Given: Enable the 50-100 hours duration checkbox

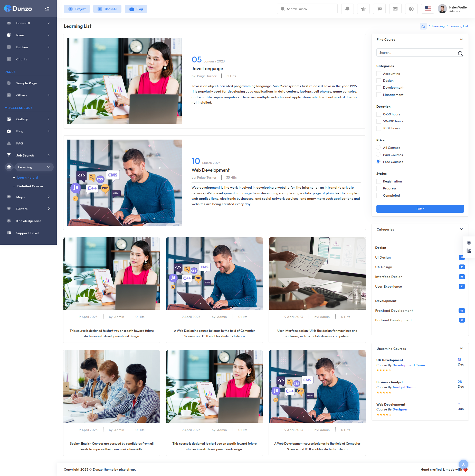Looking at the screenshot, I should coord(379,121).
